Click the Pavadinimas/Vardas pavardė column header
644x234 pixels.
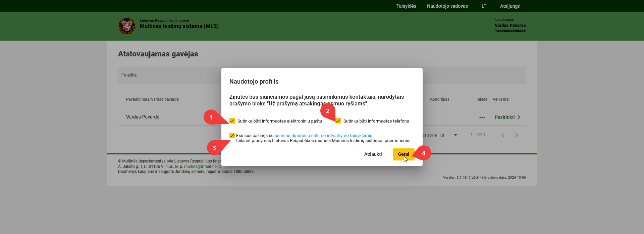(x=152, y=99)
